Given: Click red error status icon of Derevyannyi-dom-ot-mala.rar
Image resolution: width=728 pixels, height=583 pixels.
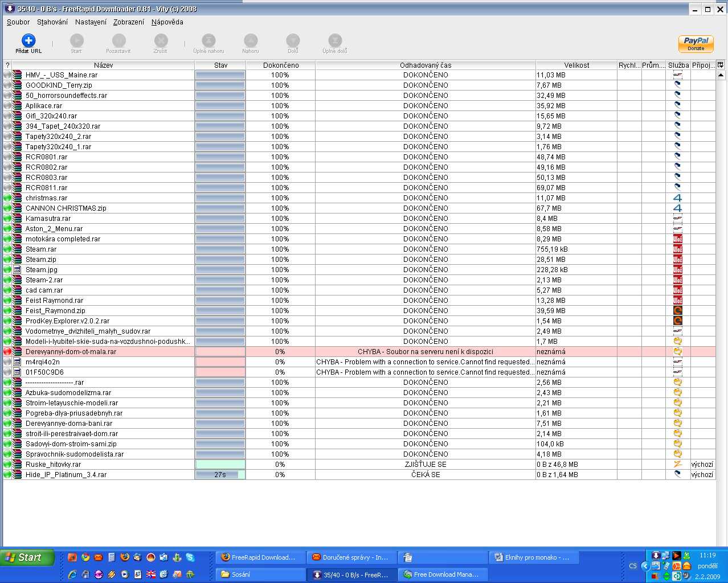Looking at the screenshot, I should click(x=7, y=352).
